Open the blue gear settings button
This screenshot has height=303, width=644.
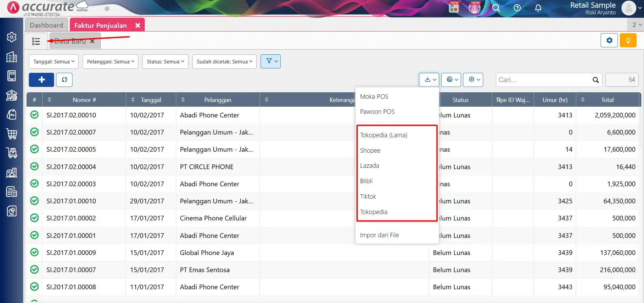click(x=609, y=41)
